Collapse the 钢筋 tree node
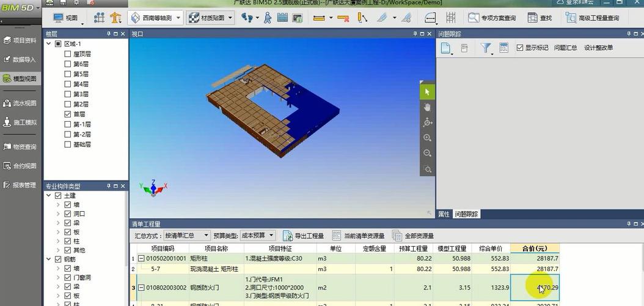The width and height of the screenshot is (644, 306). click(x=48, y=259)
